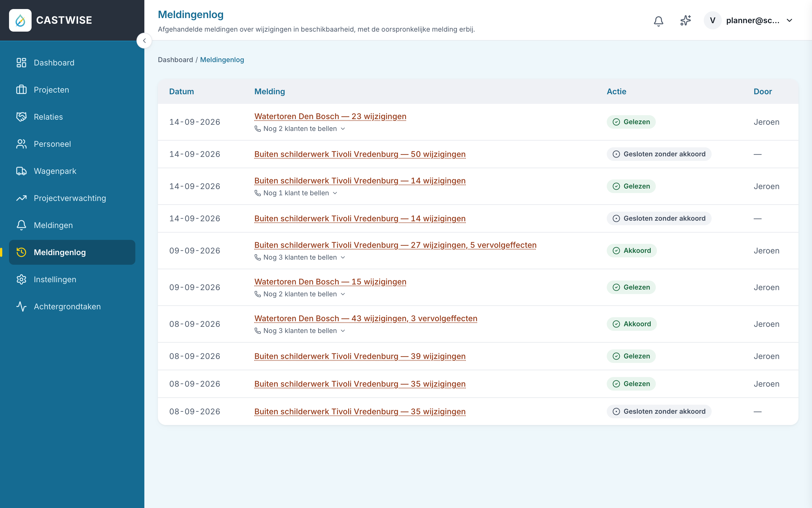Expand 'Nog 3 klanten te bellen' under 43 wijzigingen

pyautogui.click(x=300, y=331)
